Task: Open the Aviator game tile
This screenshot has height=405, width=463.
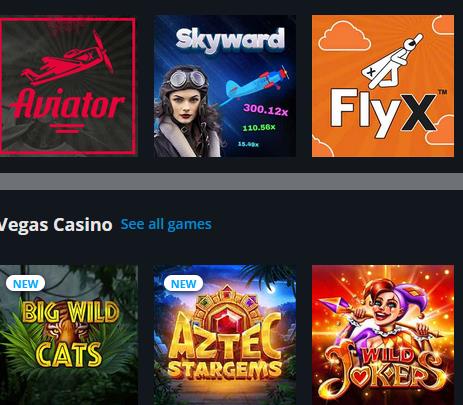Action: point(68,87)
